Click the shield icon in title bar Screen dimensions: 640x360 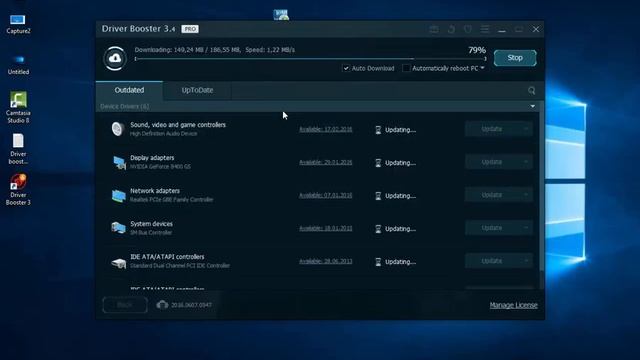468,29
